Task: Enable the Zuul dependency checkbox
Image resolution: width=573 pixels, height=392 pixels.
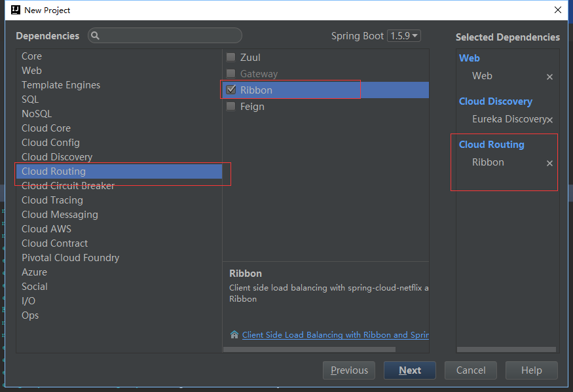Action: 231,57
